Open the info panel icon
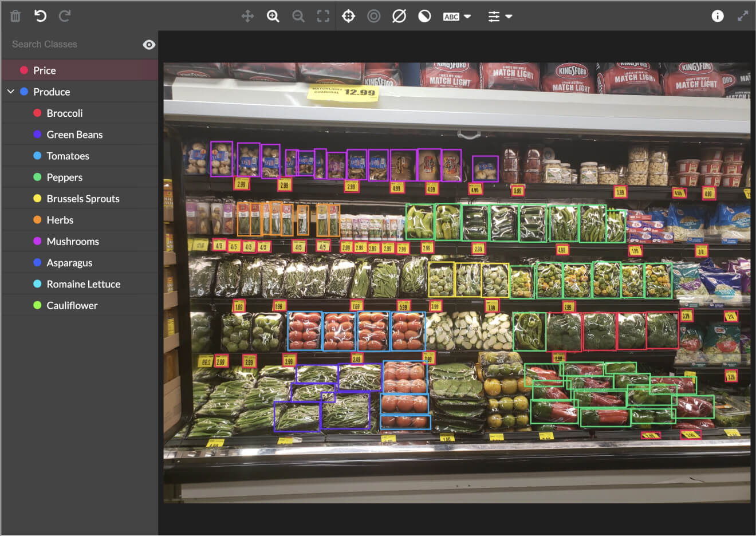756x536 pixels. [717, 16]
